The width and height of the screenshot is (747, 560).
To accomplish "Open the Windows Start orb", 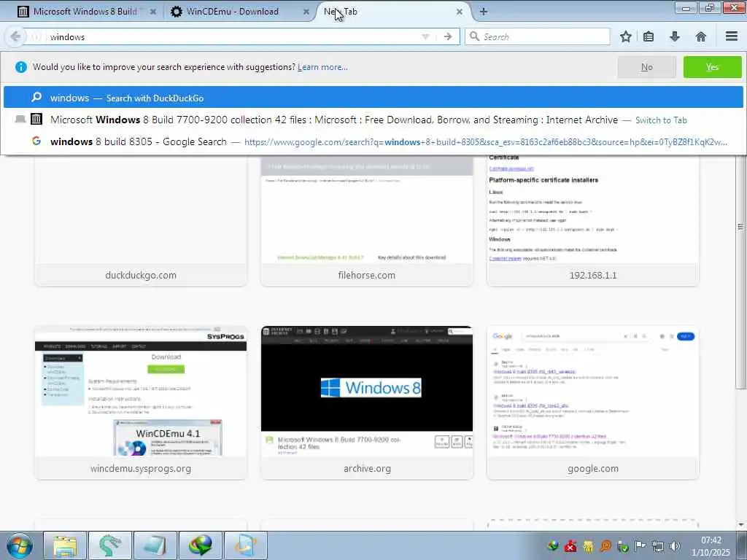I will (x=19, y=545).
